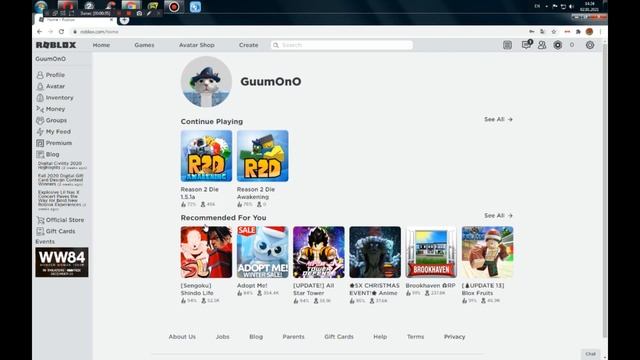Click the GuumOnO username in sidebar

pos(51,59)
